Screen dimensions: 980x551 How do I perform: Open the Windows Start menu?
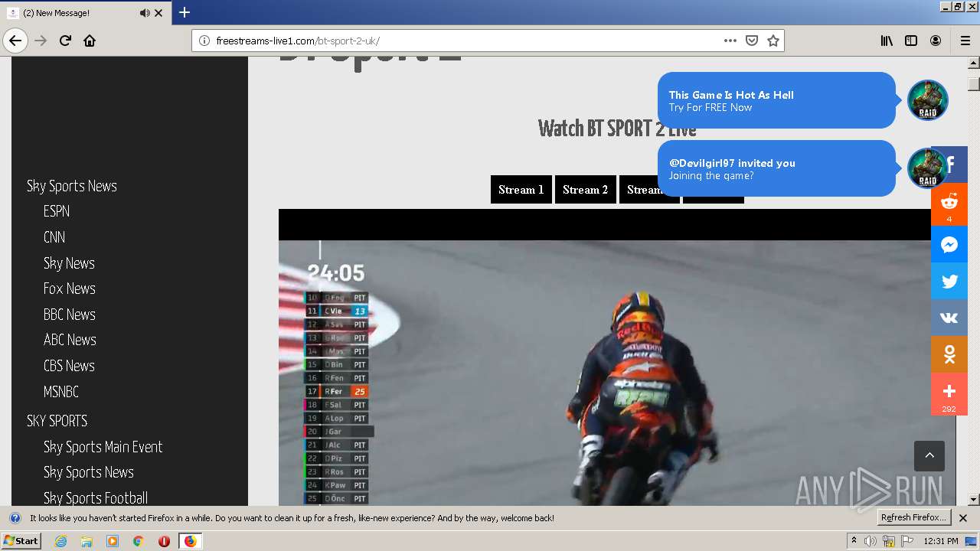coord(21,540)
